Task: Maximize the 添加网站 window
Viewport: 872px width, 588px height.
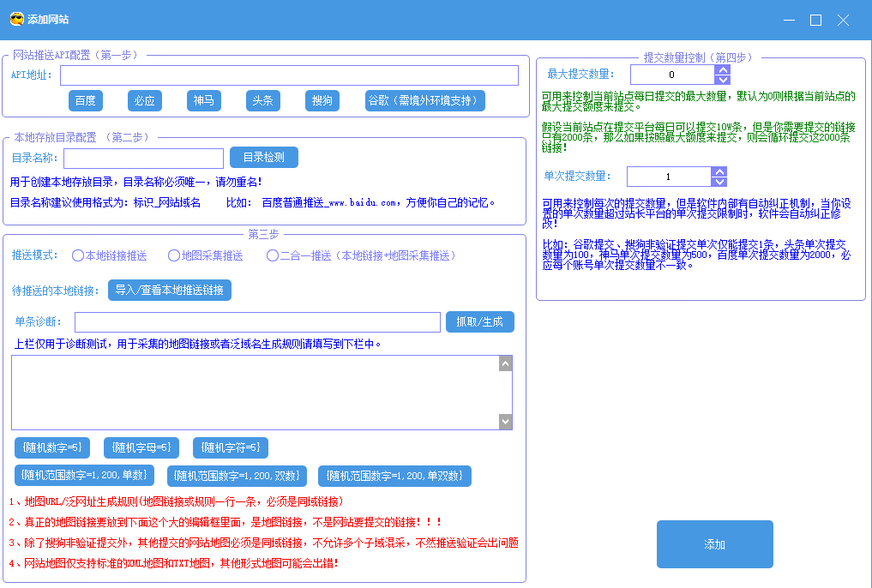Action: [815, 20]
